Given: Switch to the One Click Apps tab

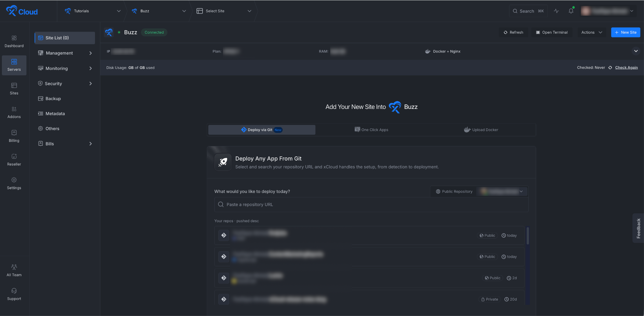Looking at the screenshot, I should pyautogui.click(x=371, y=130).
